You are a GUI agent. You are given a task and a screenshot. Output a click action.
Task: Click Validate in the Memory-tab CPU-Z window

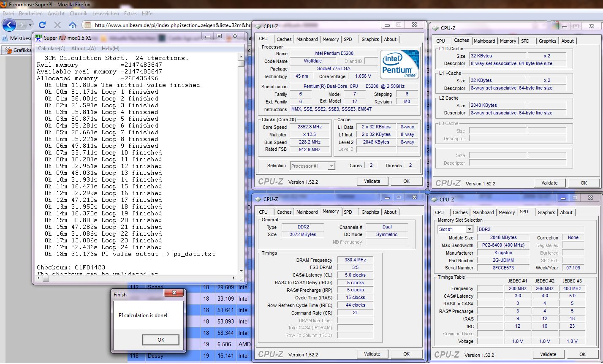[x=372, y=354]
